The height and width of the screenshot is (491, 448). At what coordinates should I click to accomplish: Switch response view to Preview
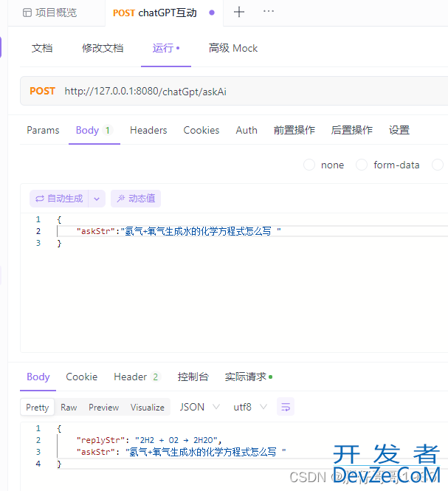click(103, 408)
